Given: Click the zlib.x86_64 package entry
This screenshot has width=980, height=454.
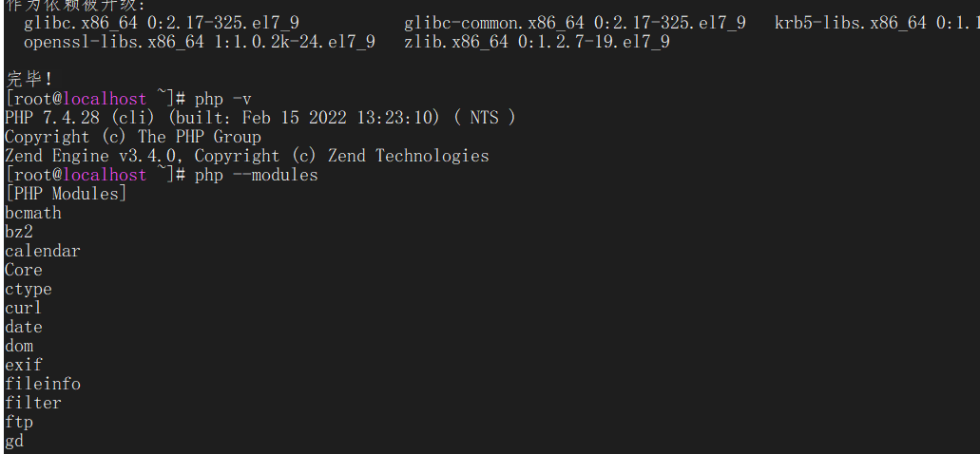Looking at the screenshot, I should 454,42.
